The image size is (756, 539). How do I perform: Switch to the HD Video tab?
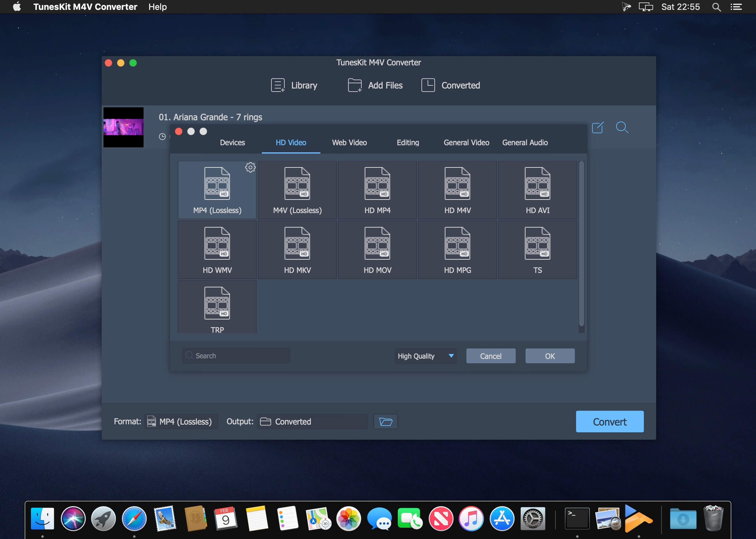tap(291, 142)
